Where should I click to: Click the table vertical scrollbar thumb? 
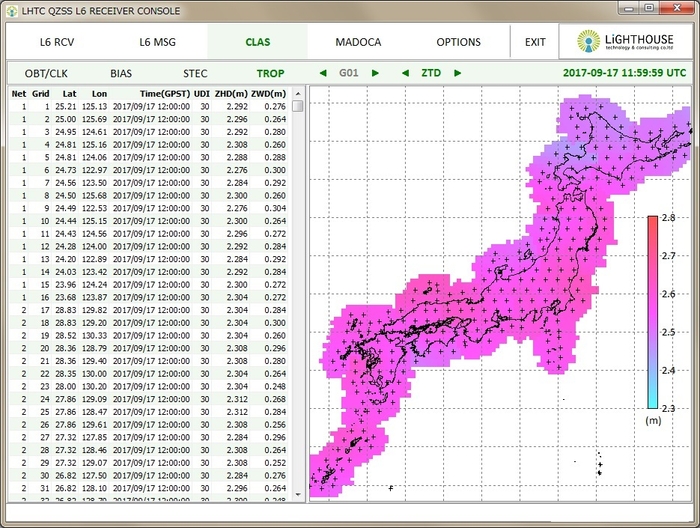tap(298, 106)
